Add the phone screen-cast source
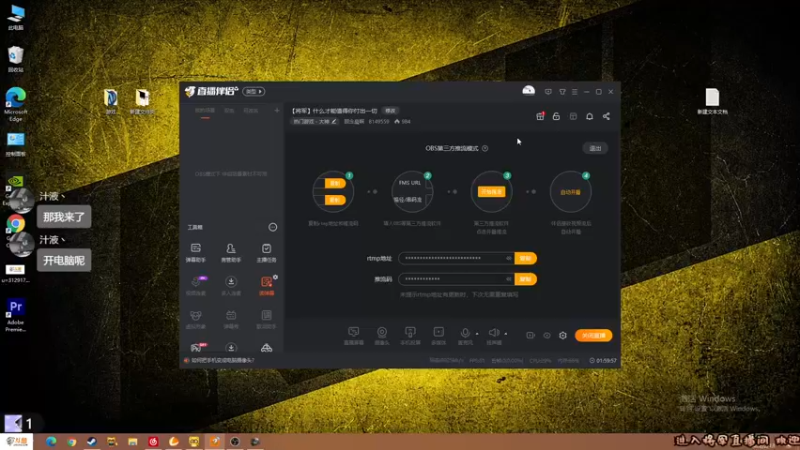The height and width of the screenshot is (450, 800). [x=410, y=336]
